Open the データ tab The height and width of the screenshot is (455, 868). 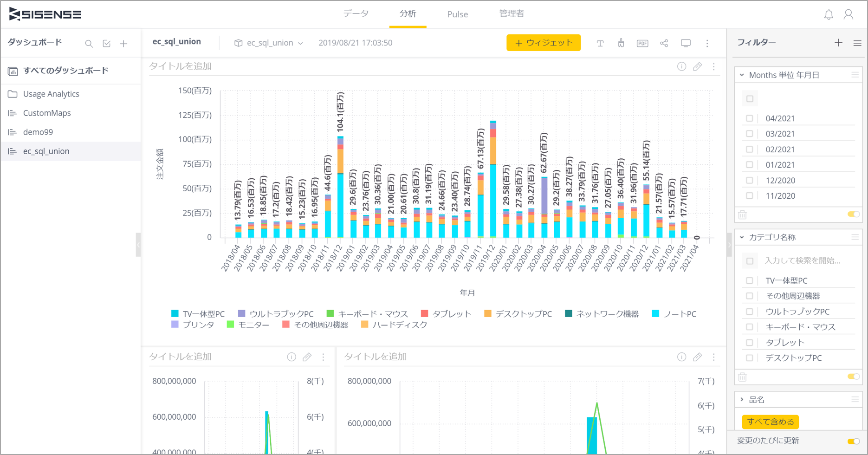[356, 14]
